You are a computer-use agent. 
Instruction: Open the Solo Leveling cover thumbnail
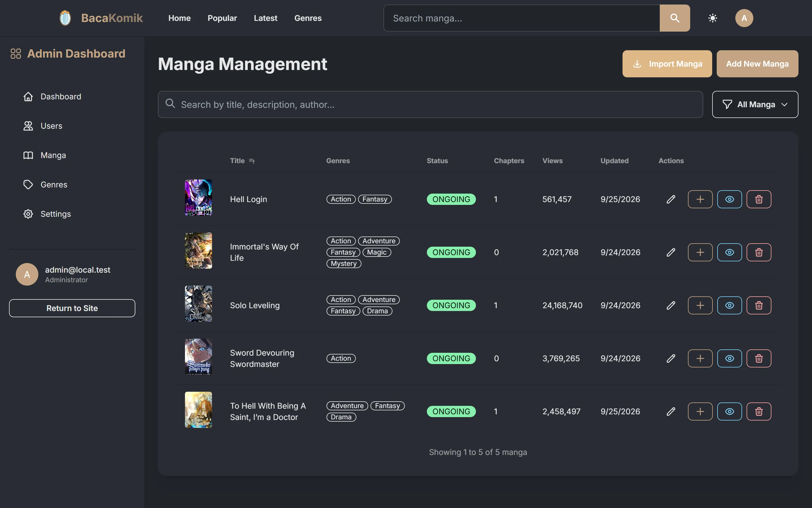198,304
